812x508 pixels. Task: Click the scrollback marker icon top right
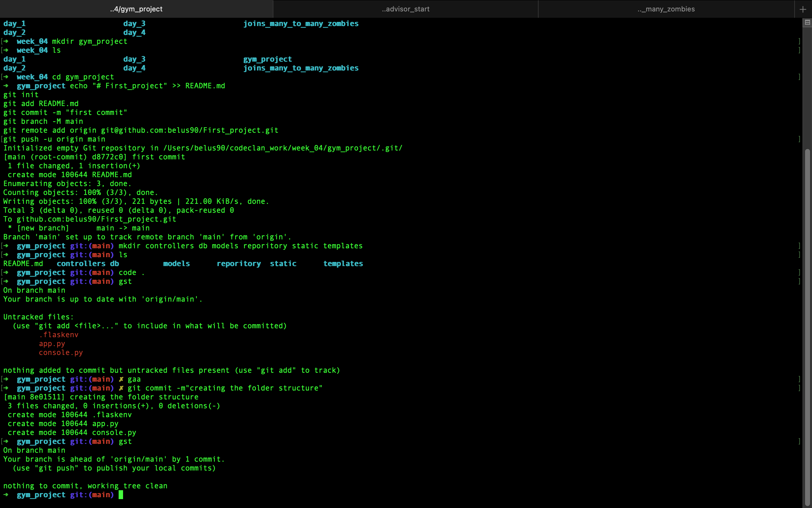[807, 23]
